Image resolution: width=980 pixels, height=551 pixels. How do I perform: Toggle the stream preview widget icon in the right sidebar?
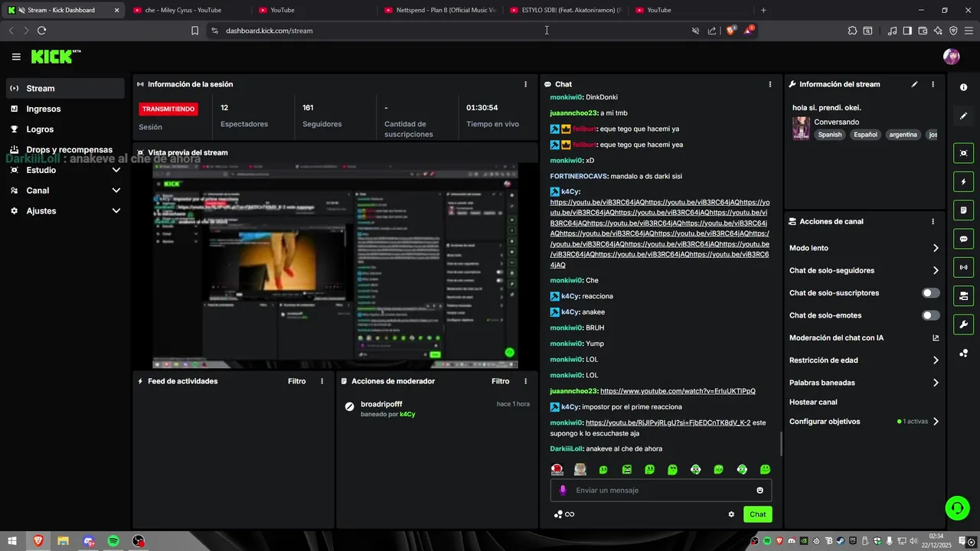[963, 153]
